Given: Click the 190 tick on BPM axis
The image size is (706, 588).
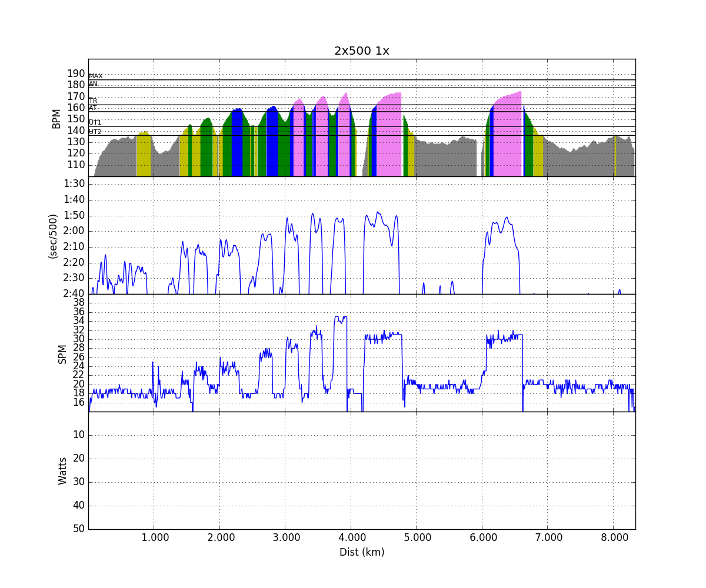Looking at the screenshot, I should click(x=76, y=73).
